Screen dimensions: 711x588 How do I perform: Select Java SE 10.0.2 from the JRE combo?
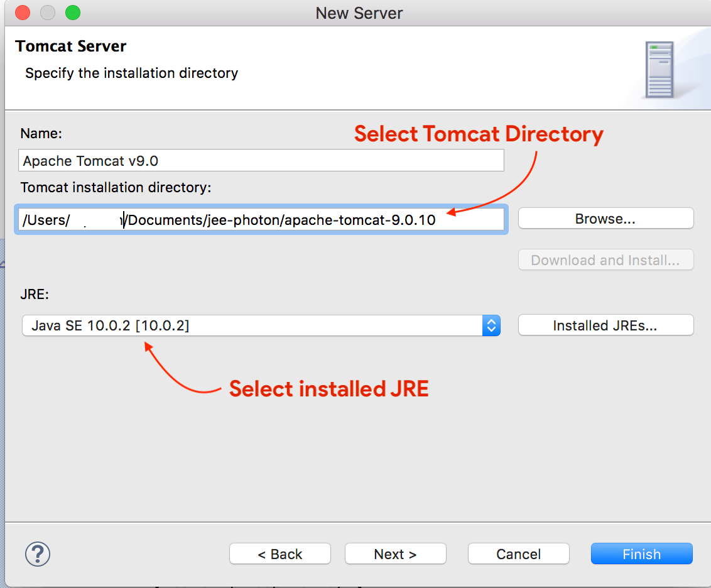tap(251, 325)
